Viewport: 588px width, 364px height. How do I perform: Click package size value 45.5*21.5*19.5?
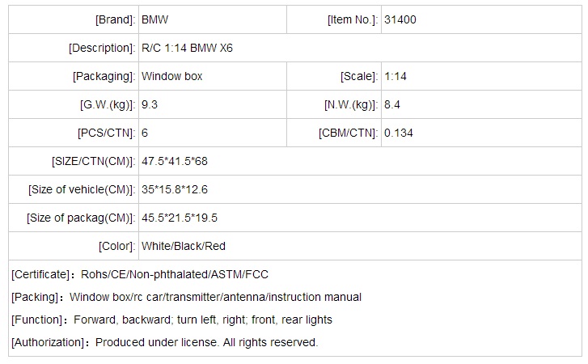click(180, 218)
